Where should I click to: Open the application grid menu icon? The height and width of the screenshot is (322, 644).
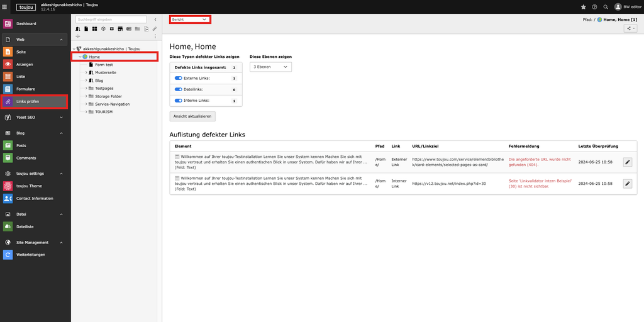(x=5, y=7)
